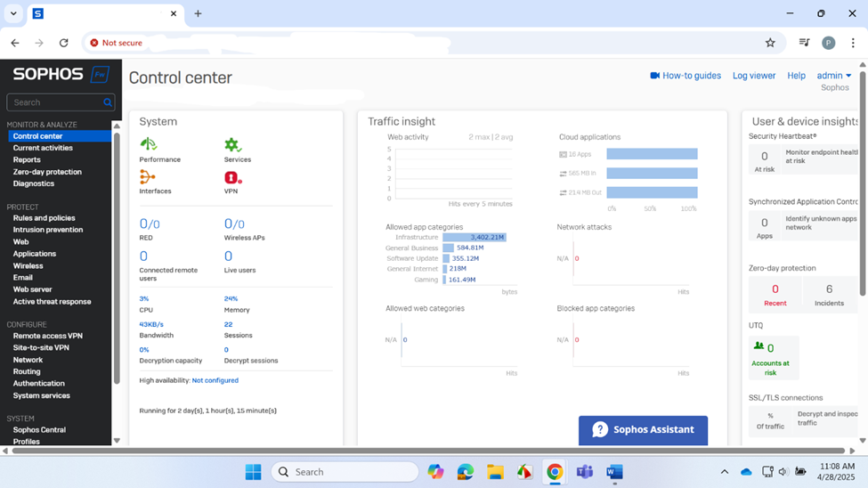This screenshot has height=488, width=868.
Task: Show hidden system tray icons
Action: click(x=724, y=472)
